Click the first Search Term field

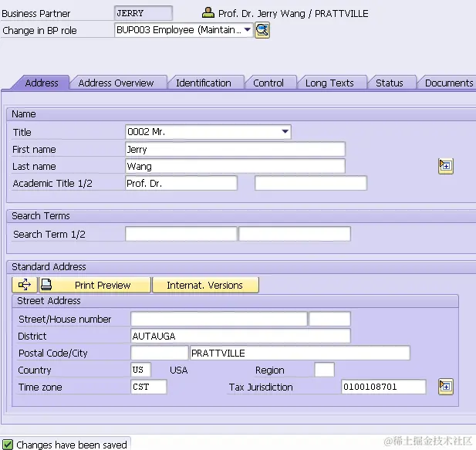pyautogui.click(x=181, y=234)
